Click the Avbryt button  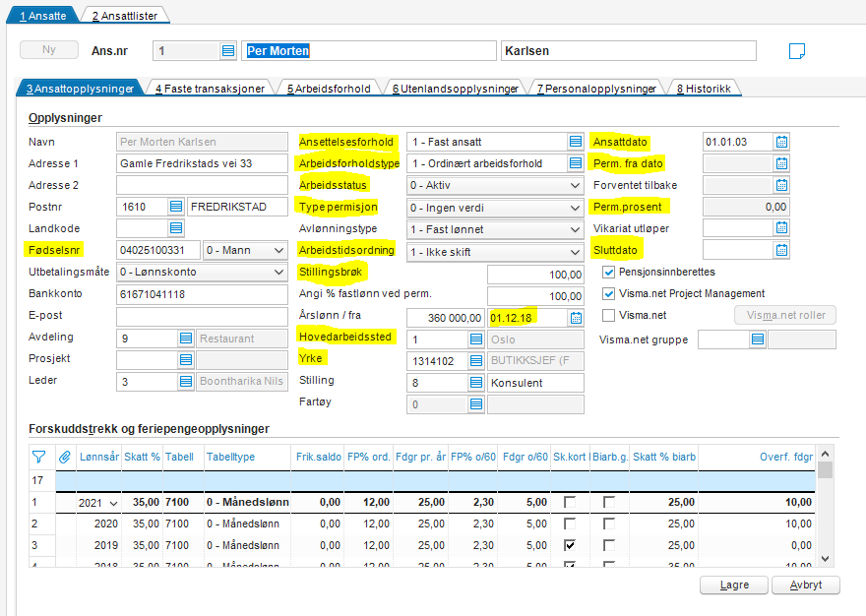pos(806,585)
